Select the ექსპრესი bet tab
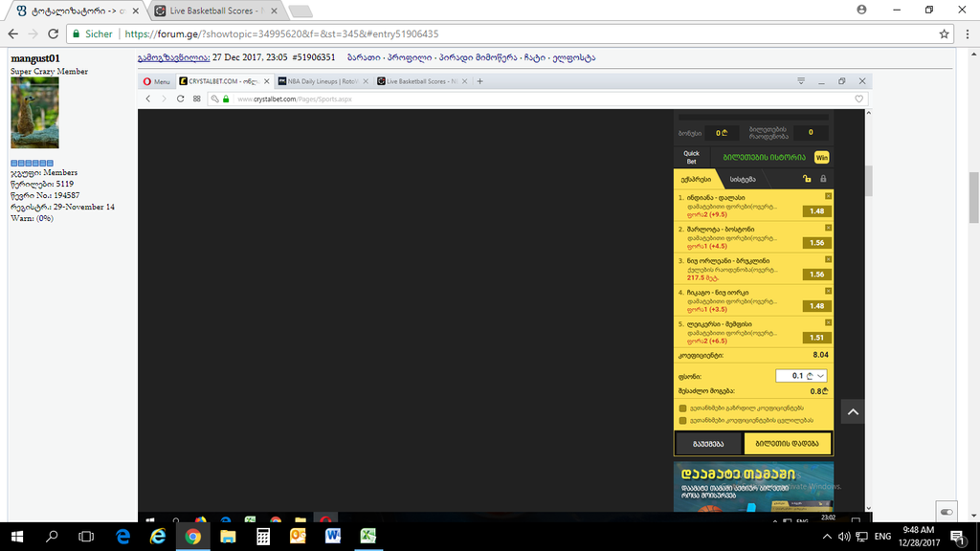The image size is (980, 551). (697, 179)
